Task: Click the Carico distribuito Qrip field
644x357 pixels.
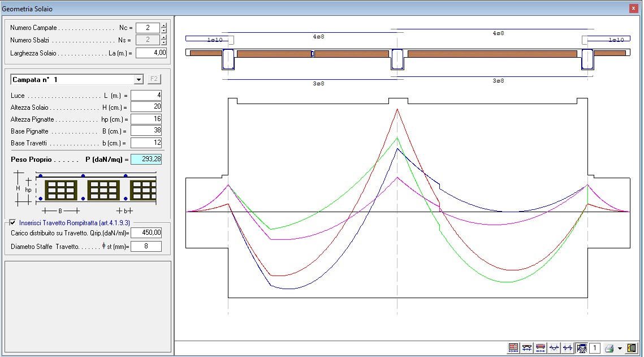Action: coord(146,233)
